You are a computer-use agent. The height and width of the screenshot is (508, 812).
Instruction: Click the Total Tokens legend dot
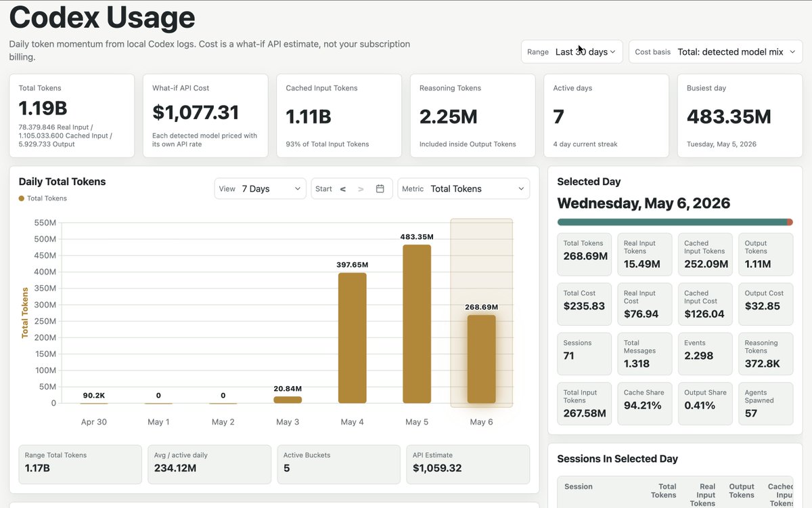point(22,198)
